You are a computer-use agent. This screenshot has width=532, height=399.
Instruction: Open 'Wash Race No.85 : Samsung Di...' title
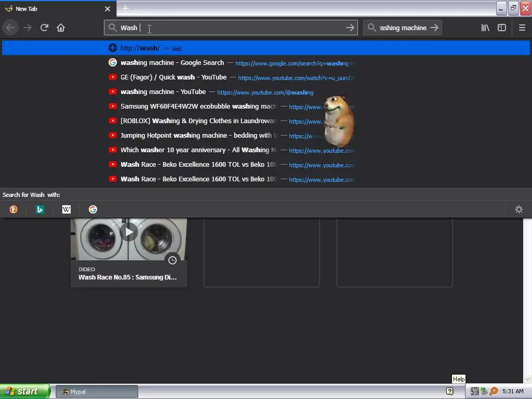point(128,277)
